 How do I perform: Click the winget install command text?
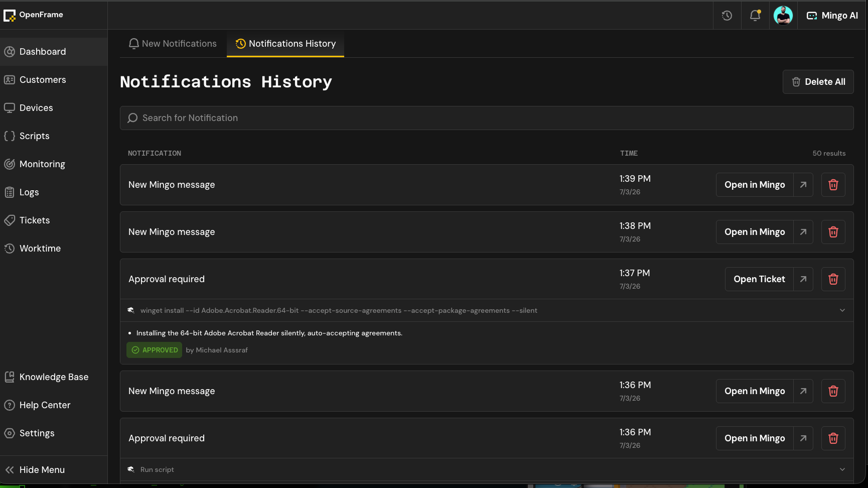point(339,310)
